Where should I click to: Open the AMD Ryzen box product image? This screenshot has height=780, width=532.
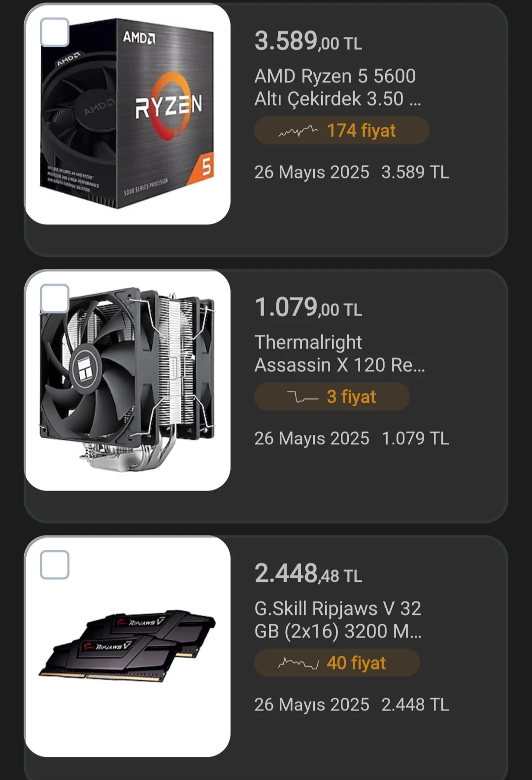point(128,114)
